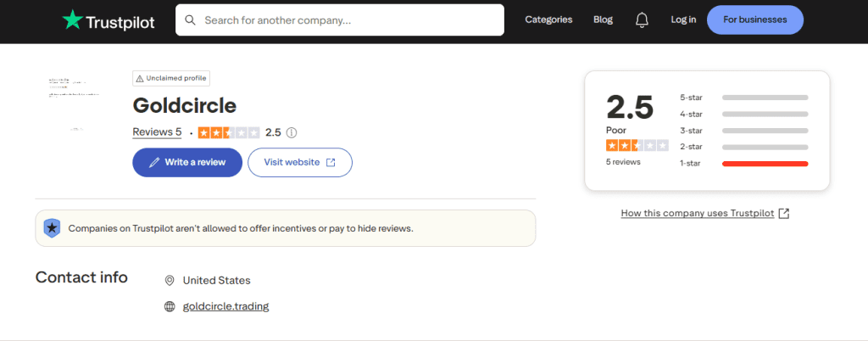868x341 pixels.
Task: Click the large 2.5 score
Action: [x=630, y=107]
